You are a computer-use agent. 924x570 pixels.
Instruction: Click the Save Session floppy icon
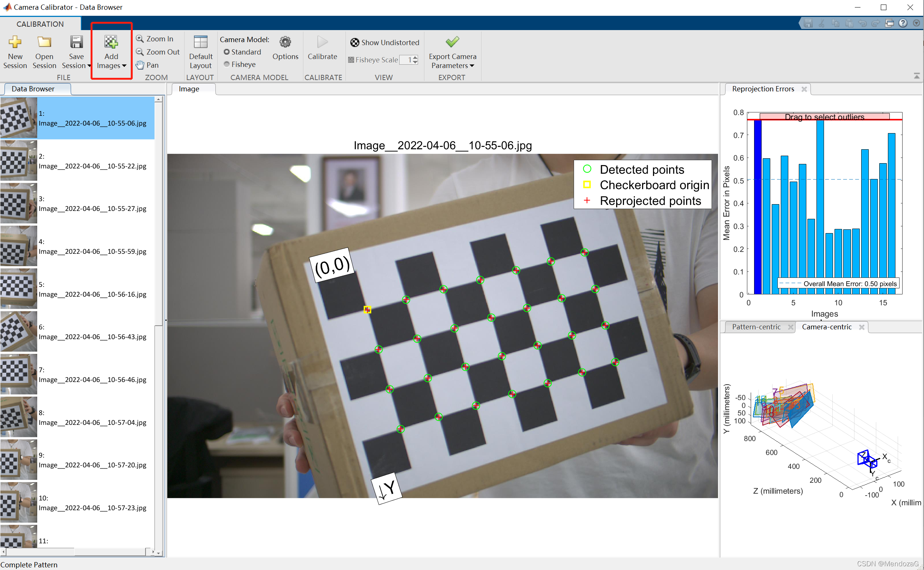pyautogui.click(x=76, y=42)
